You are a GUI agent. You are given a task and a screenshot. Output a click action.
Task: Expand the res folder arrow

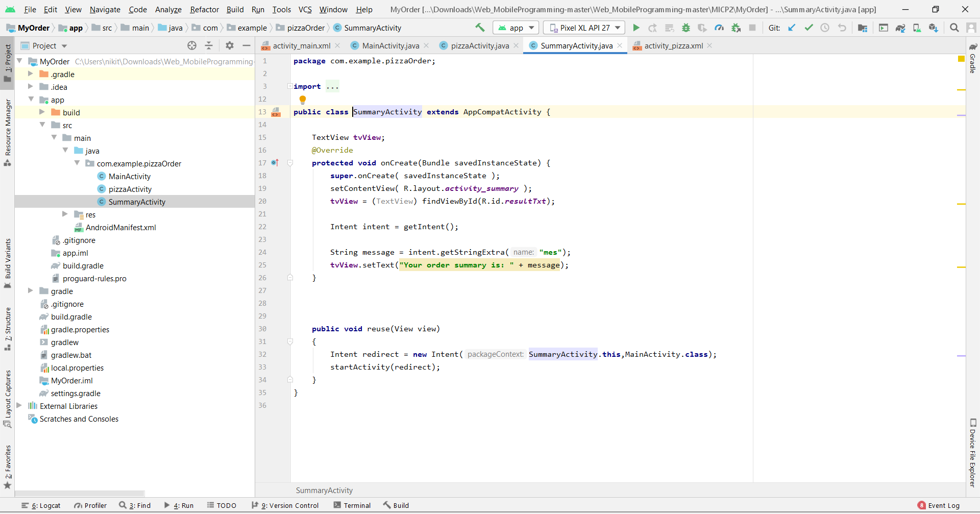pyautogui.click(x=65, y=214)
